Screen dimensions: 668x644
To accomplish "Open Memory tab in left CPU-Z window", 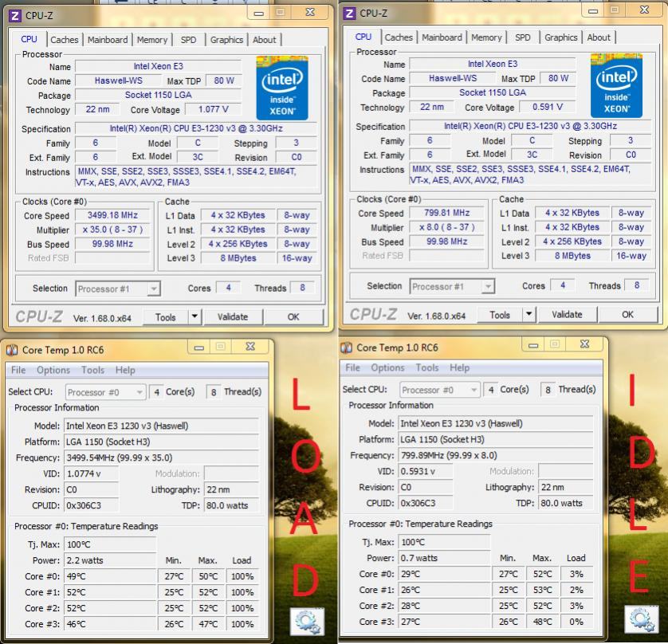I will pos(152,40).
